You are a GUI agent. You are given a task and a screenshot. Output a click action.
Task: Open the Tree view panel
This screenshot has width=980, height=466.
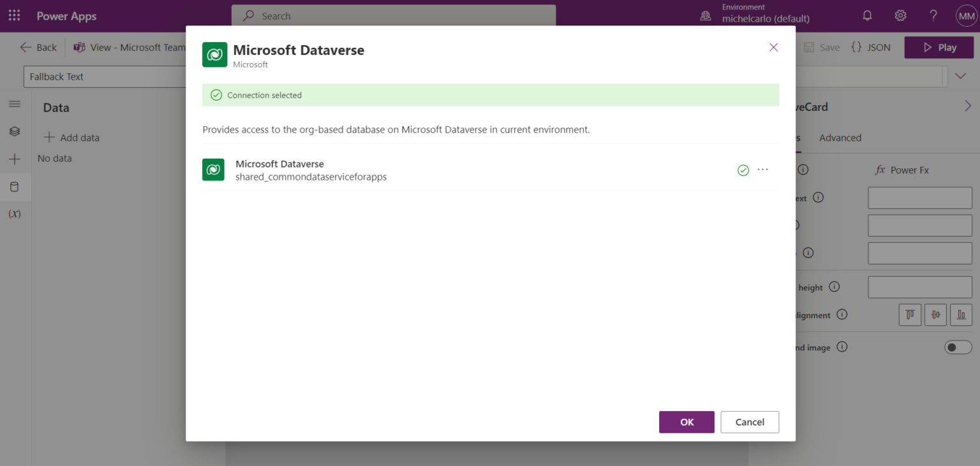point(15,131)
